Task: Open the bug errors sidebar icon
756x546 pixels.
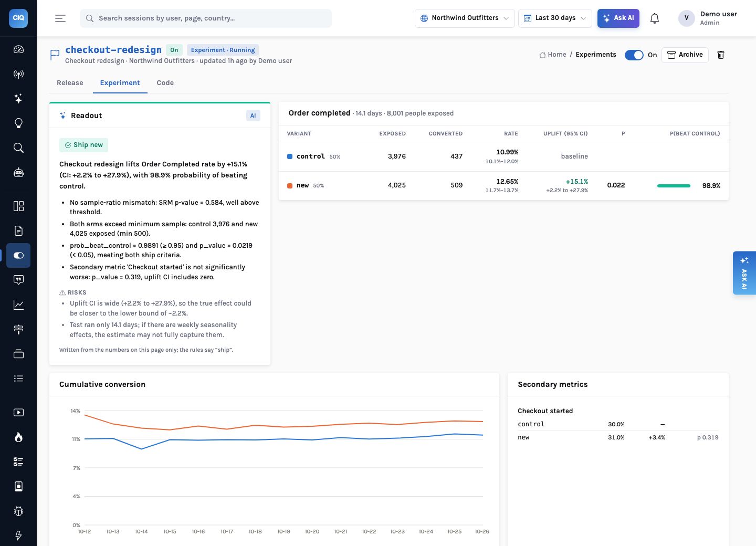Action: (18, 511)
